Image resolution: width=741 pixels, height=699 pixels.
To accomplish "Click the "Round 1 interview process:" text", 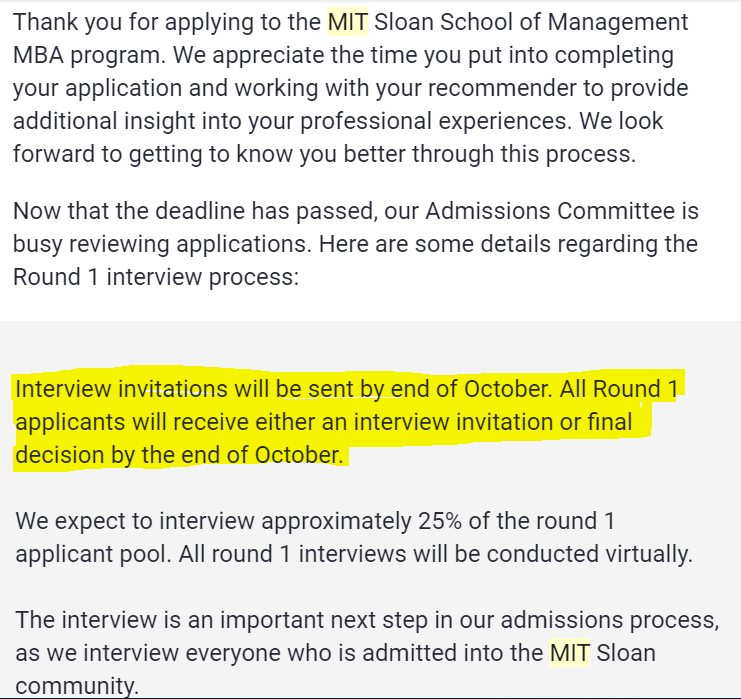I will tap(156, 277).
